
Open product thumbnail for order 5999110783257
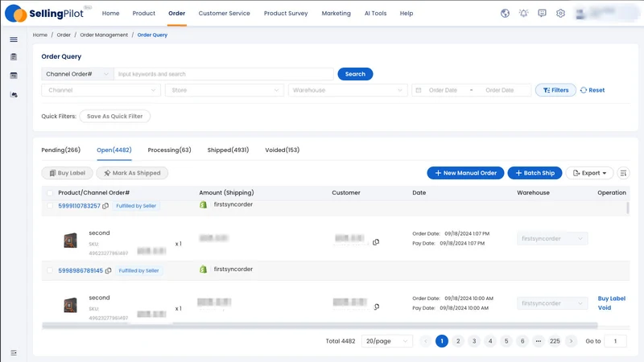coord(70,240)
